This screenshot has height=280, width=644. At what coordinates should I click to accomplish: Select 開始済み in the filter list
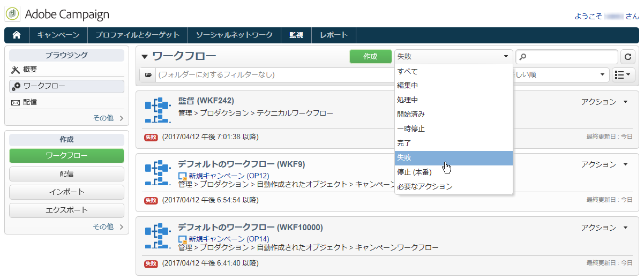(x=454, y=115)
